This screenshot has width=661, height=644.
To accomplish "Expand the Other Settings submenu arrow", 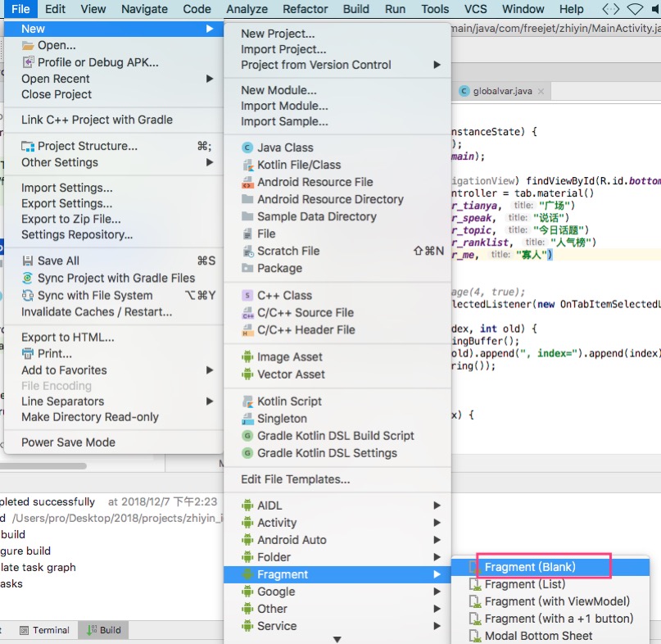I will coord(210,162).
